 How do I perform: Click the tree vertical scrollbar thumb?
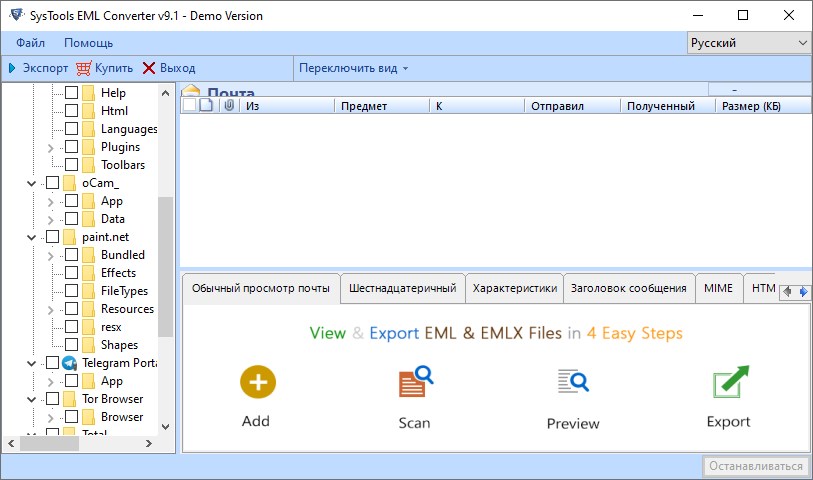[165, 267]
